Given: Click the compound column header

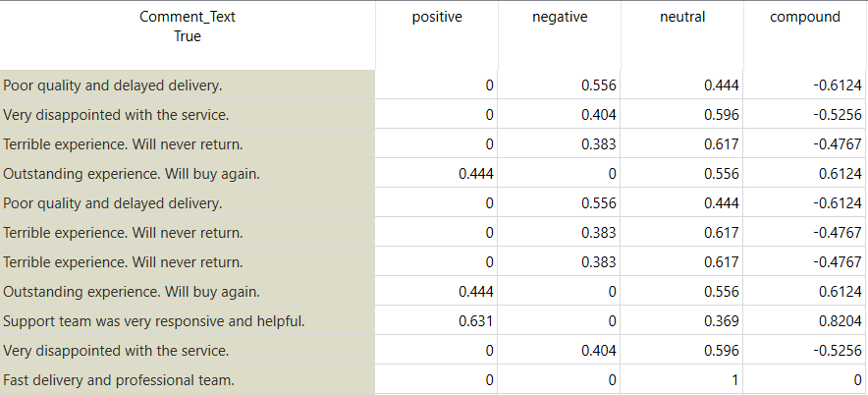Looking at the screenshot, I should point(804,17).
